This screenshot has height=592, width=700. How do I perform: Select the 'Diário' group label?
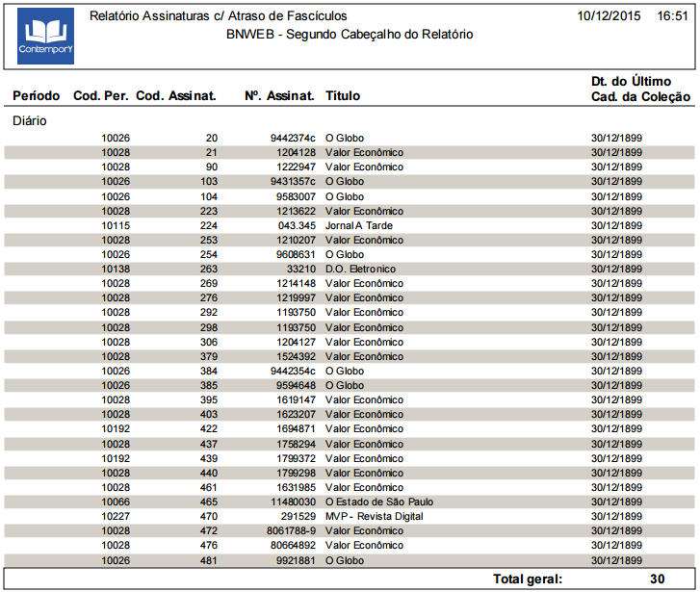click(x=30, y=121)
